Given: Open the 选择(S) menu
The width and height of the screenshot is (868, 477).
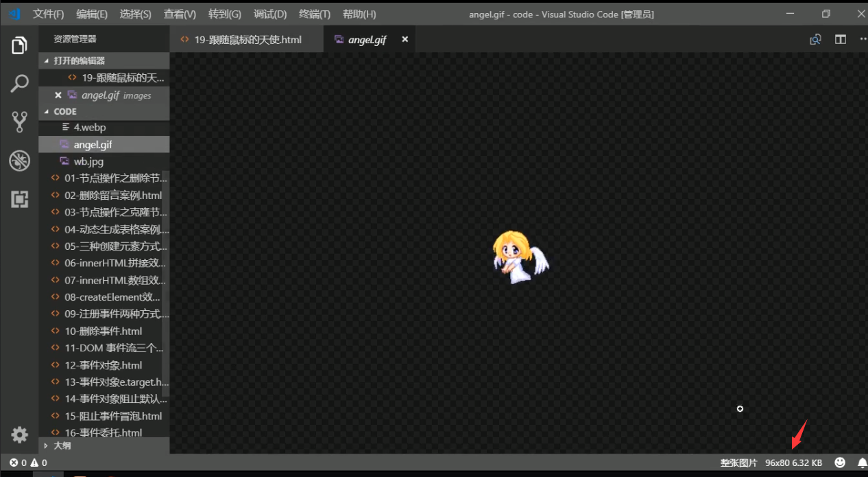Looking at the screenshot, I should [135, 14].
